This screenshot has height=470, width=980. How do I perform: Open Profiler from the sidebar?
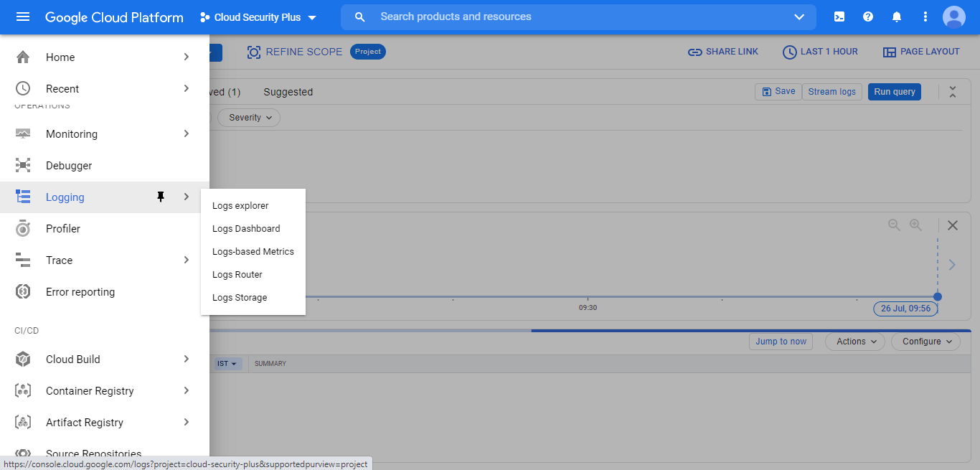click(63, 229)
